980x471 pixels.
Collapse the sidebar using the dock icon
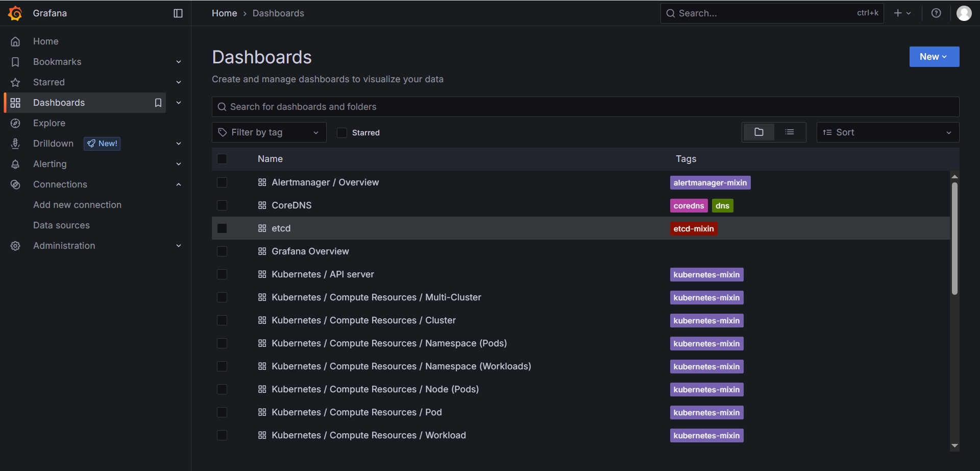[x=178, y=13]
